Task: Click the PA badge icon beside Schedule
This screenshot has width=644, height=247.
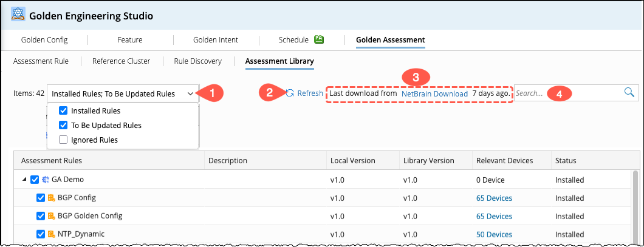Action: coord(319,40)
